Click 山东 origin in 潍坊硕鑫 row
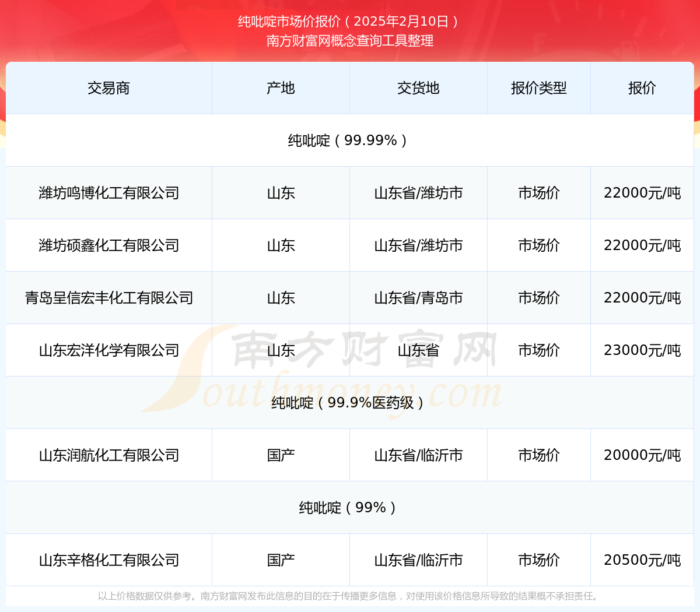This screenshot has height=612, width=700. (x=281, y=245)
